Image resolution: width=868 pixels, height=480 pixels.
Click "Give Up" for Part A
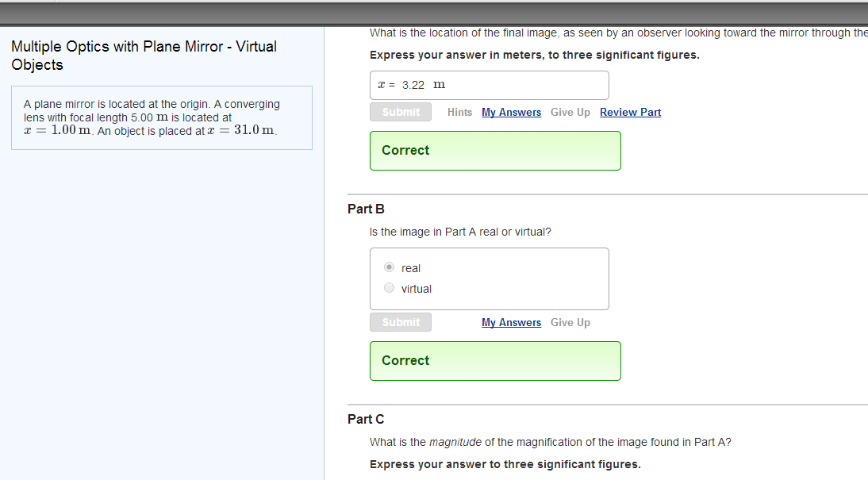click(x=570, y=112)
